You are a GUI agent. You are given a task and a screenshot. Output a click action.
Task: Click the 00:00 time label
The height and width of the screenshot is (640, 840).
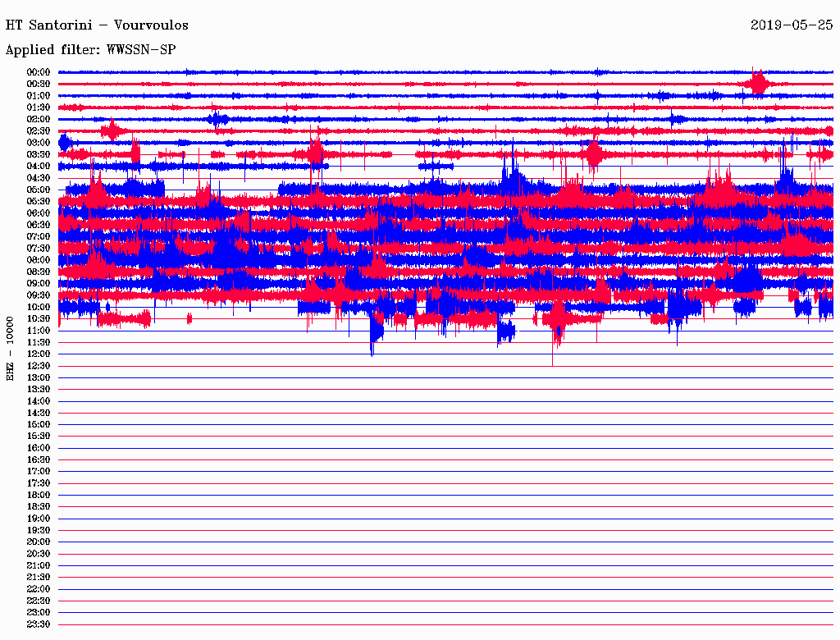point(39,72)
